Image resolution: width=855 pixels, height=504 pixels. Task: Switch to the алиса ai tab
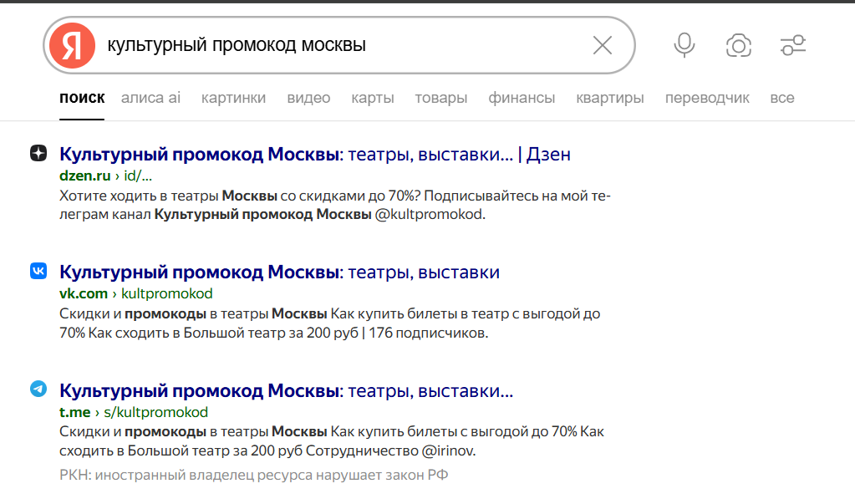tap(150, 98)
